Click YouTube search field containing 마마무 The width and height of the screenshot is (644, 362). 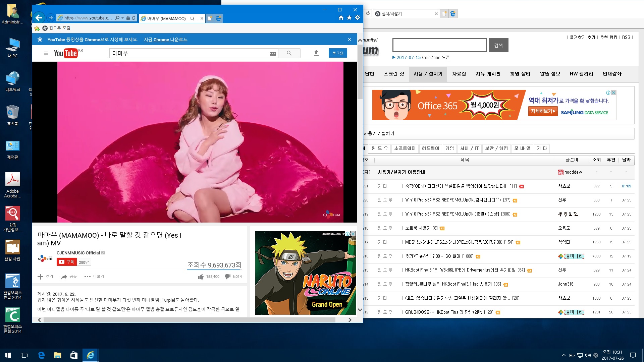click(x=190, y=53)
